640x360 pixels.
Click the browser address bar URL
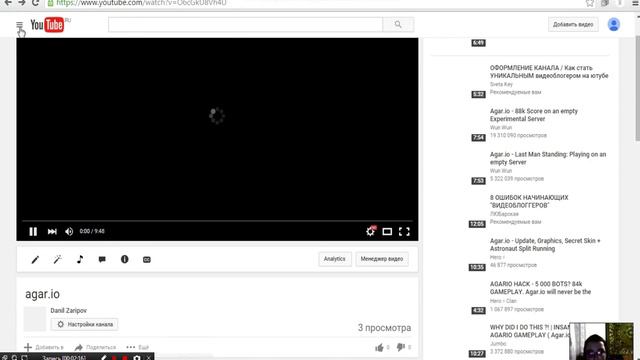click(x=141, y=3)
